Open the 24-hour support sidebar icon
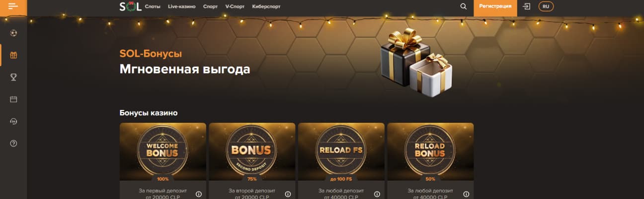 (13, 121)
